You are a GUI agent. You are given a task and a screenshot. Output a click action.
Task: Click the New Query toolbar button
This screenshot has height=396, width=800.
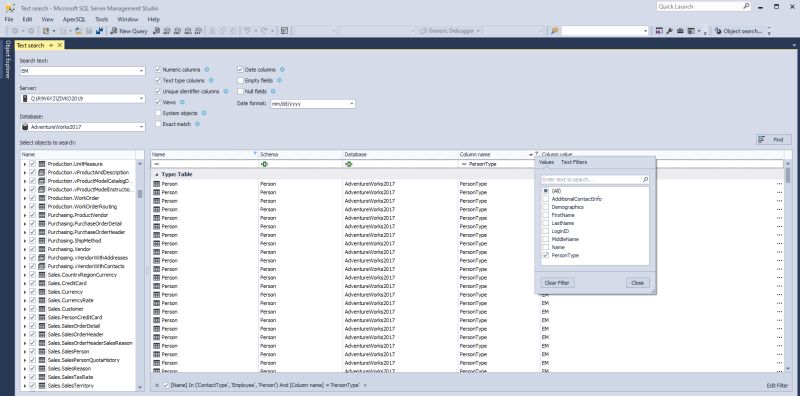129,31
